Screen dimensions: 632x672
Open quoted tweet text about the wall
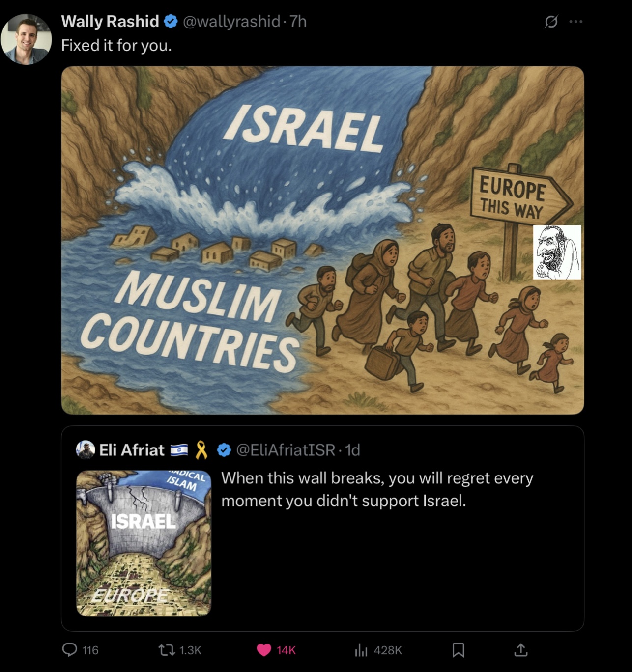(x=377, y=489)
